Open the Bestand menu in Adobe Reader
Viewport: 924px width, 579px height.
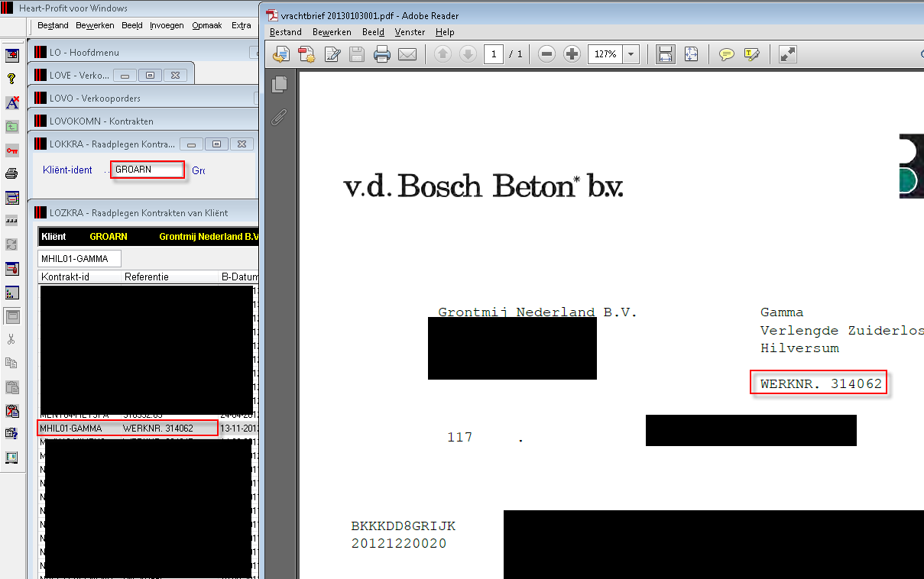pos(286,32)
